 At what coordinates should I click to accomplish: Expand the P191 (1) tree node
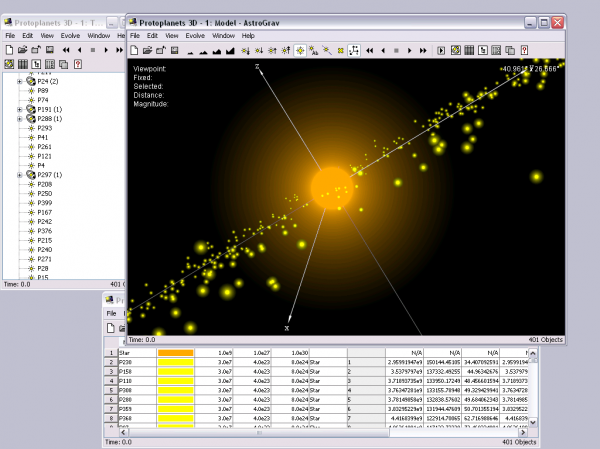pyautogui.click(x=20, y=109)
